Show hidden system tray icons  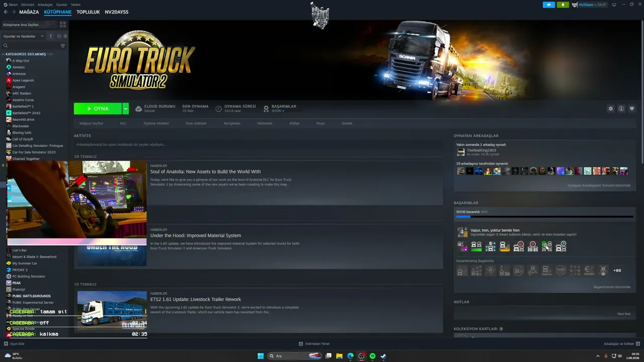(598, 356)
